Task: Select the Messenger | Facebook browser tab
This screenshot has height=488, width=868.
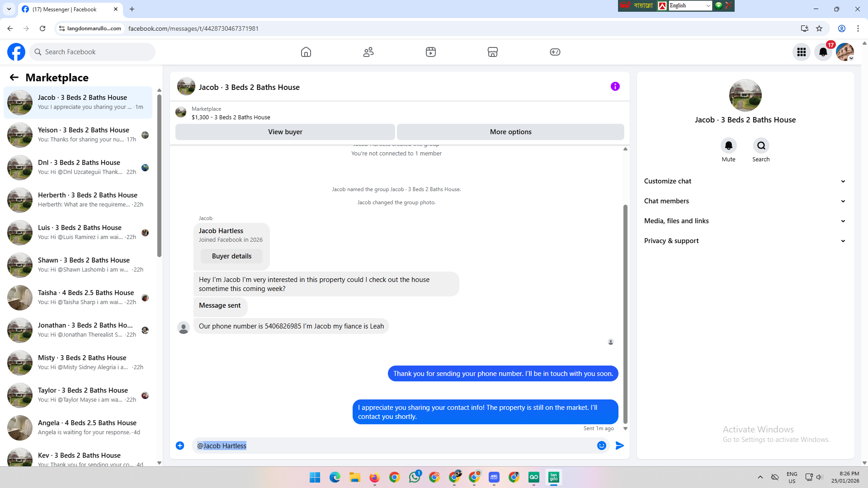Action: (70, 9)
